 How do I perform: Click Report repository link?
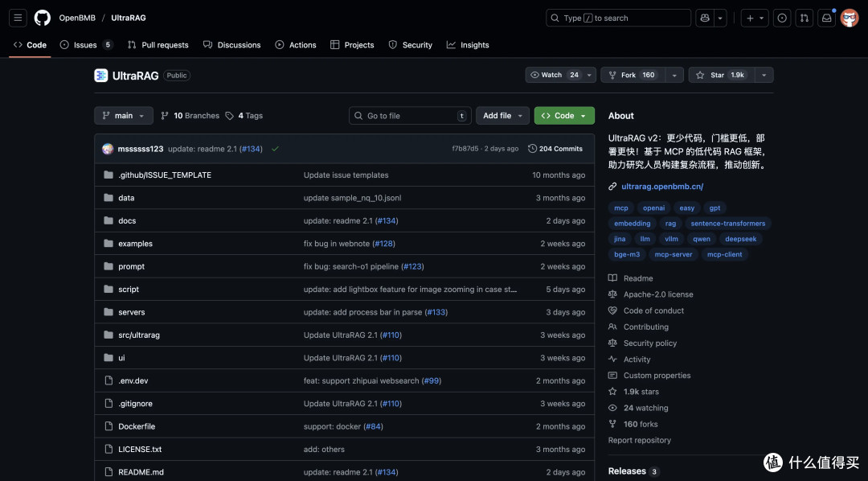640,440
